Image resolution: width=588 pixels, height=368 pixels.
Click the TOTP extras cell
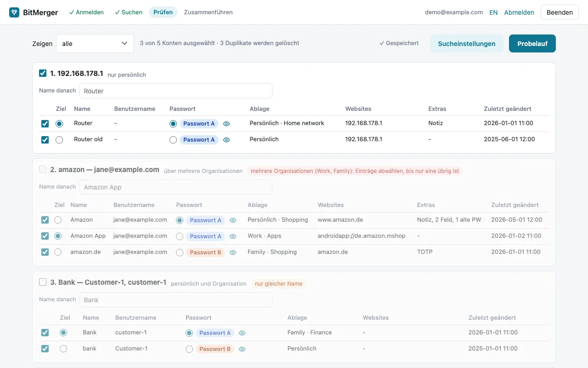coord(425,252)
